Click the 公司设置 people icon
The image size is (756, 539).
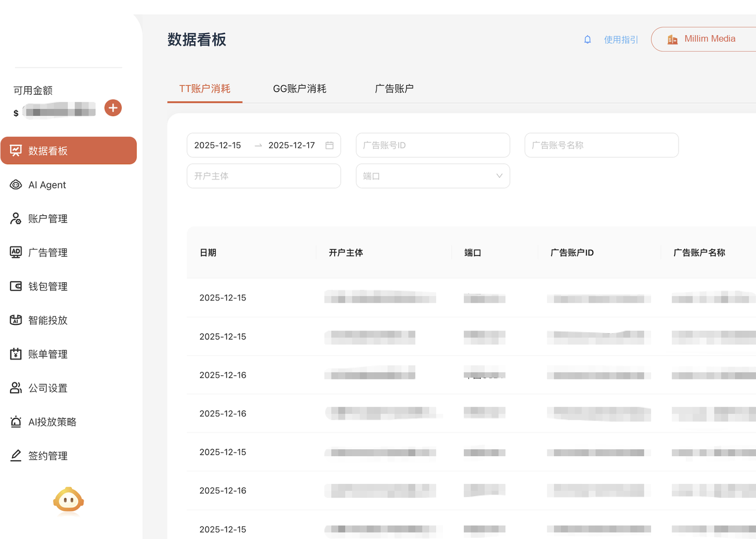[x=16, y=388]
